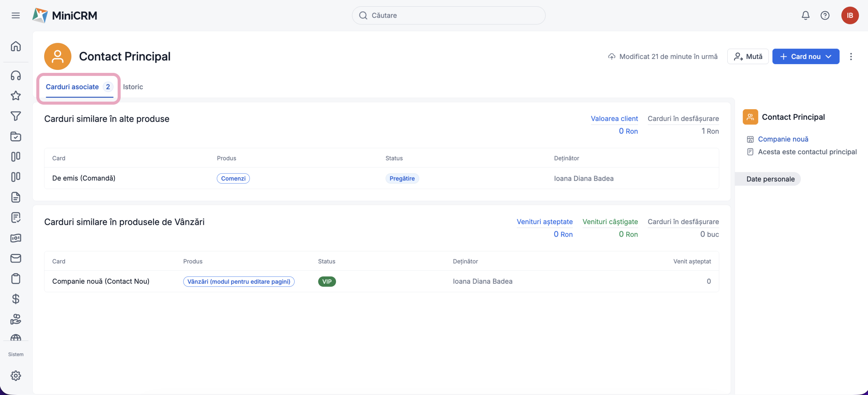Open the hamburger menu icon
The width and height of the screenshot is (868, 395).
click(x=16, y=15)
